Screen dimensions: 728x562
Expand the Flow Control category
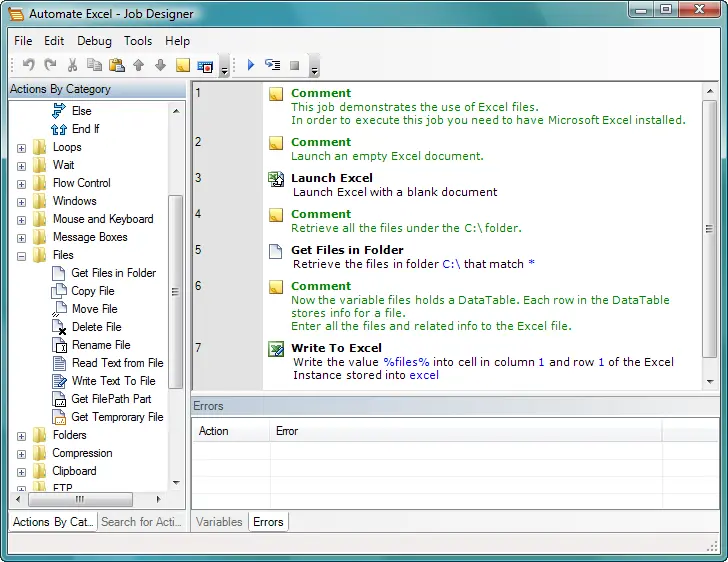pos(21,184)
